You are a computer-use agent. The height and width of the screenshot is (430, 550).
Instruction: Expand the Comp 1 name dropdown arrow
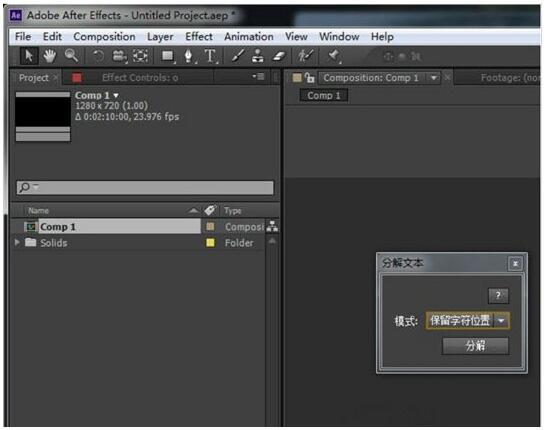[116, 95]
